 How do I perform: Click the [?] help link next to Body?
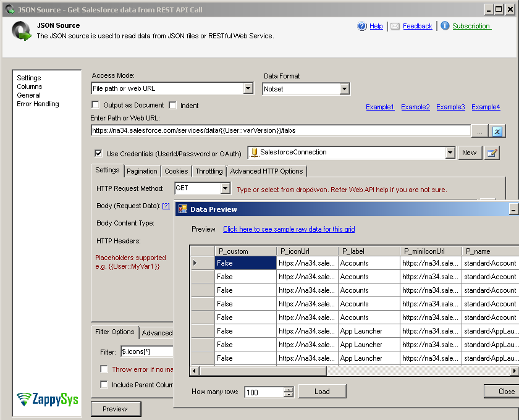pos(166,206)
